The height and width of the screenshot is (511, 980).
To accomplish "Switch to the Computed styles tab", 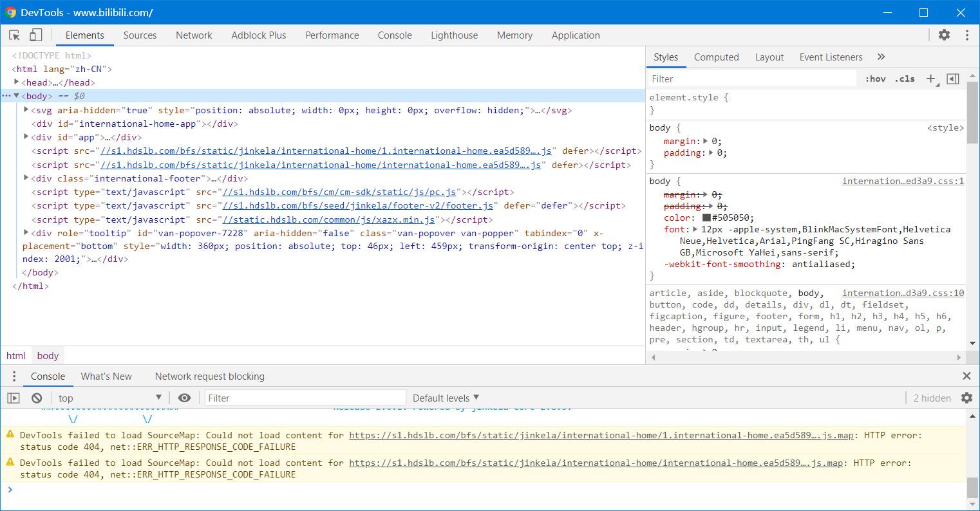I will (716, 57).
